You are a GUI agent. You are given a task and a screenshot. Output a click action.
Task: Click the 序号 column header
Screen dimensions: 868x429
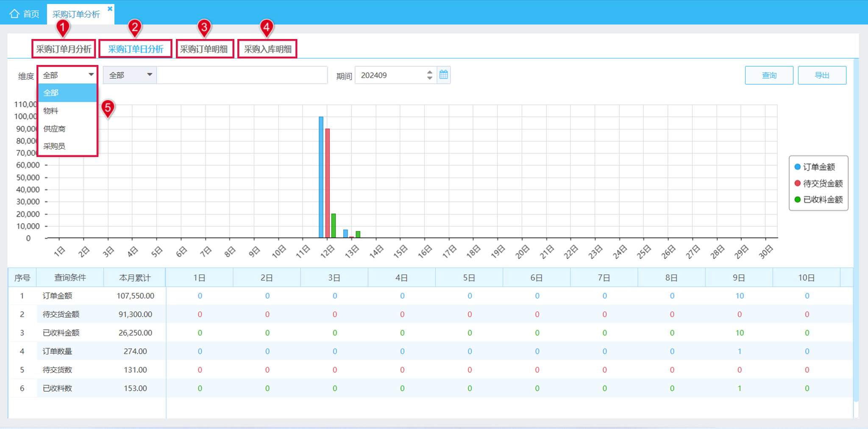click(22, 278)
